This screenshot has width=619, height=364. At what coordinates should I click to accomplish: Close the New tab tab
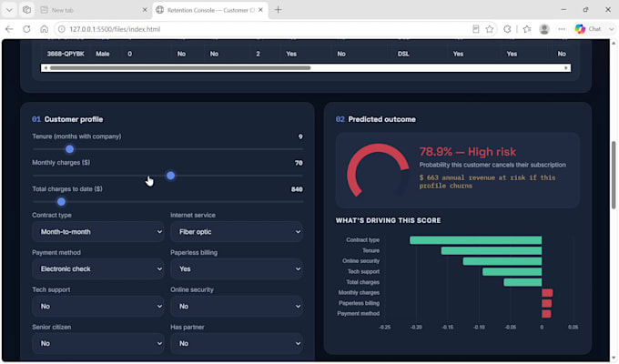click(145, 10)
